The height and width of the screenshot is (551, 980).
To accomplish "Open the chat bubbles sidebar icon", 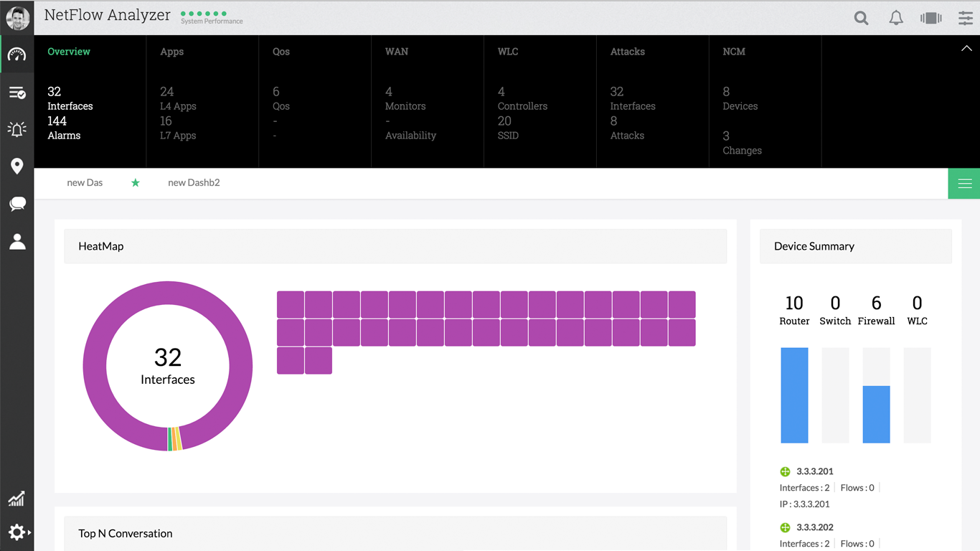I will click(x=17, y=204).
